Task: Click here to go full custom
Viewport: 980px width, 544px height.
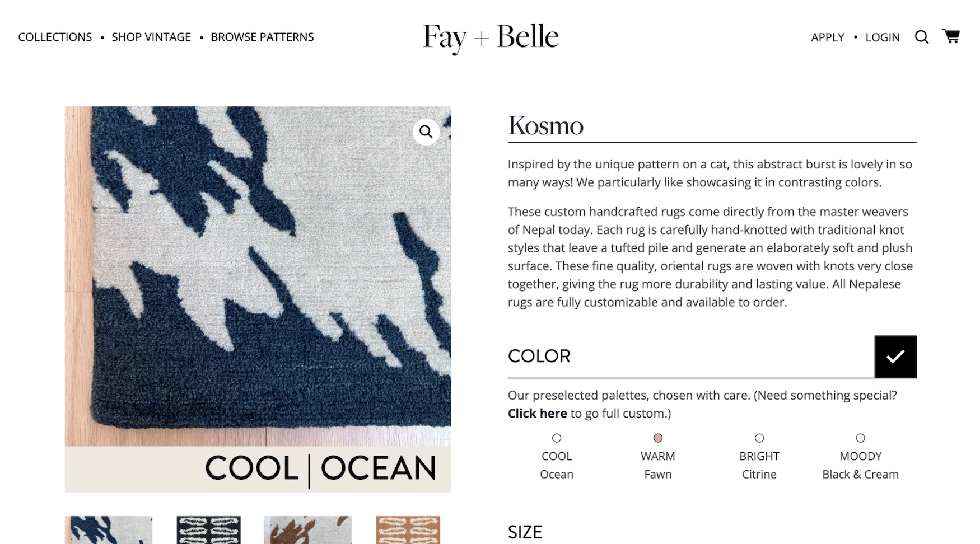Action: click(x=537, y=413)
